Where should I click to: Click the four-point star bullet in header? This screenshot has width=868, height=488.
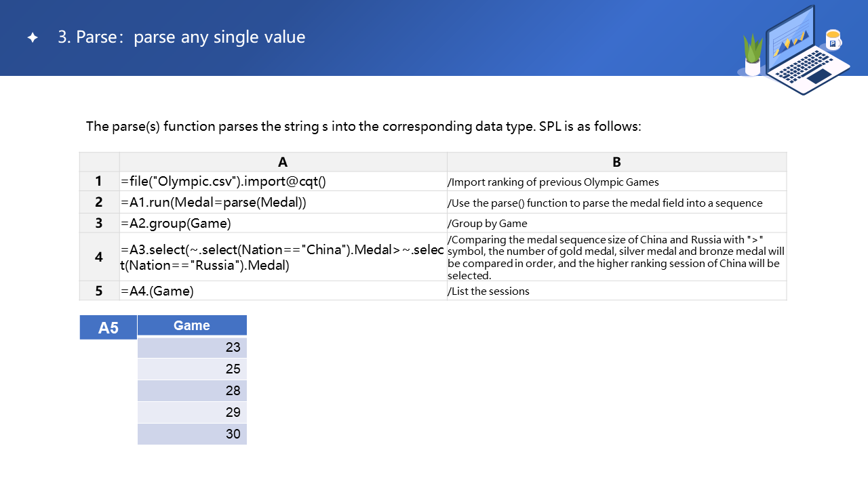[x=33, y=38]
